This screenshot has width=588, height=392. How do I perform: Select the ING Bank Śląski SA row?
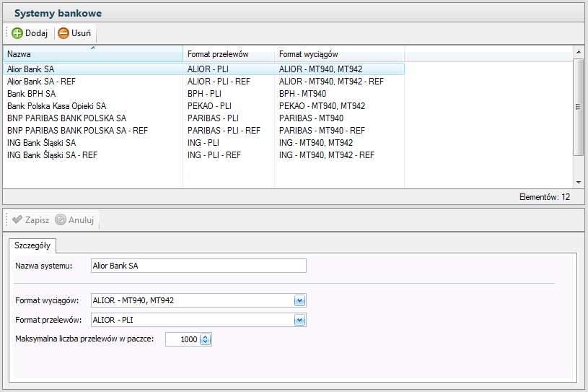pyautogui.click(x=203, y=143)
